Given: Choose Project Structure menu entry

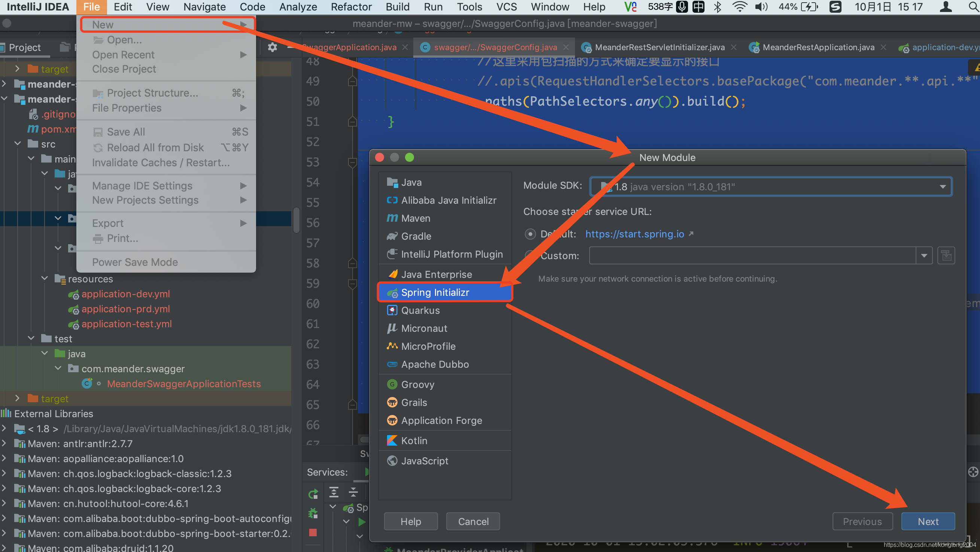Looking at the screenshot, I should [166, 93].
